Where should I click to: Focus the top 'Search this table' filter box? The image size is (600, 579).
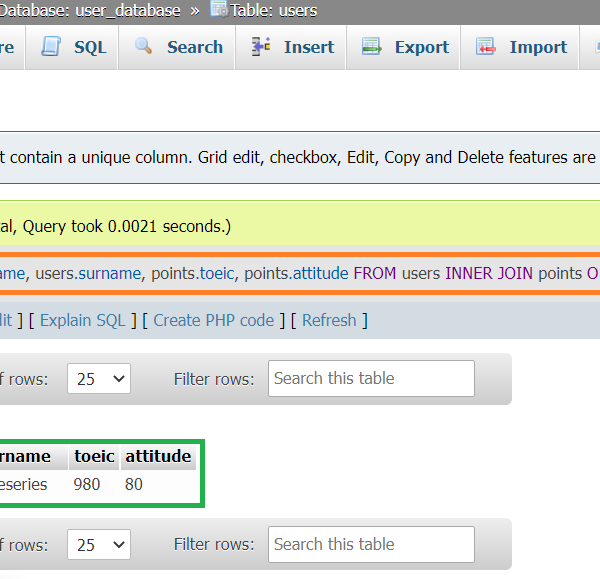click(371, 379)
